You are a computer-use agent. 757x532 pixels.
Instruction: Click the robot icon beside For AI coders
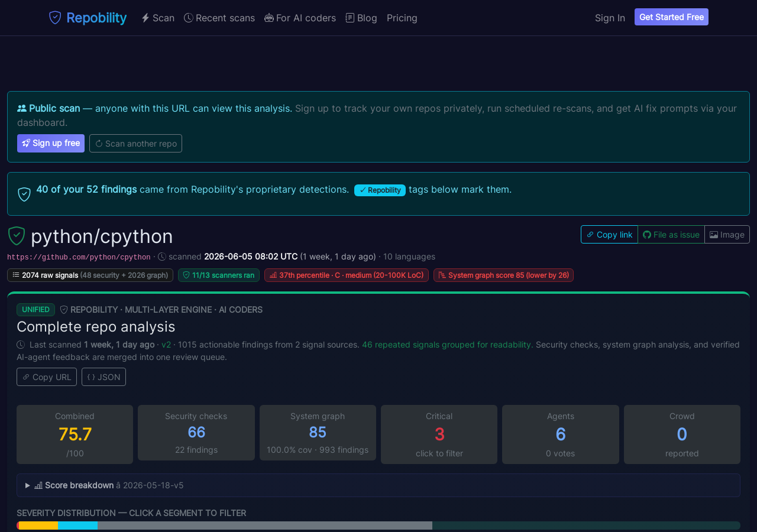[269, 18]
